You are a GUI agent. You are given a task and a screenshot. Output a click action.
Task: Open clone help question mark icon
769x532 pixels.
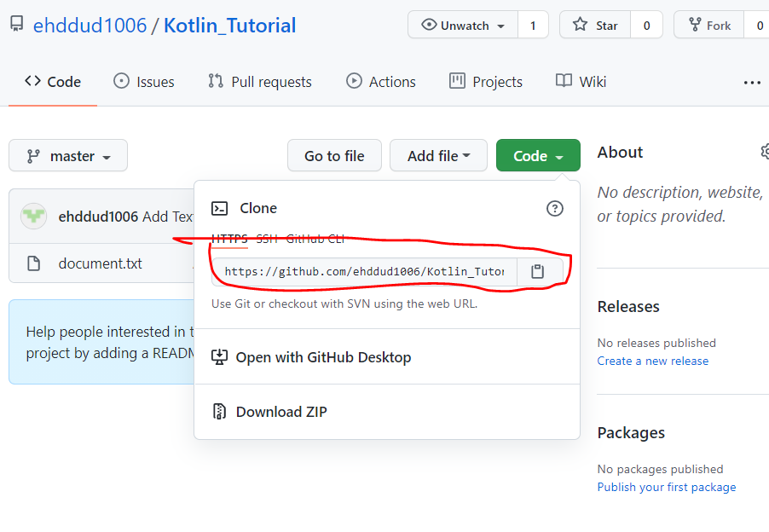[x=555, y=208]
